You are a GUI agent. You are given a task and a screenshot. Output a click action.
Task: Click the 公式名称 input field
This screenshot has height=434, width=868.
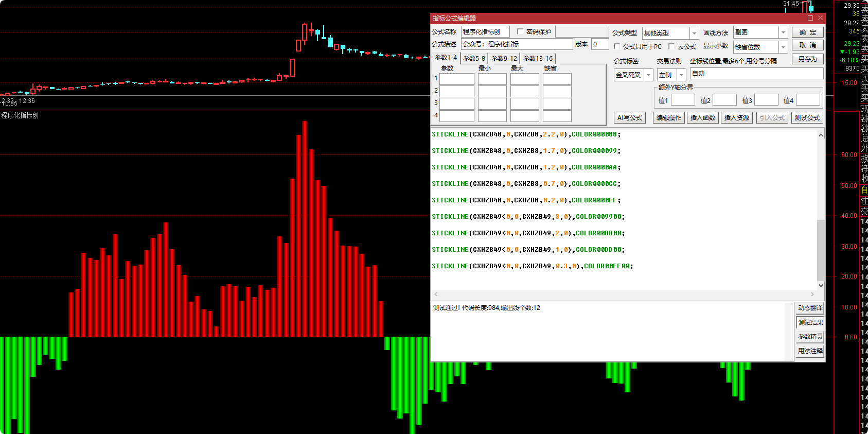click(485, 32)
